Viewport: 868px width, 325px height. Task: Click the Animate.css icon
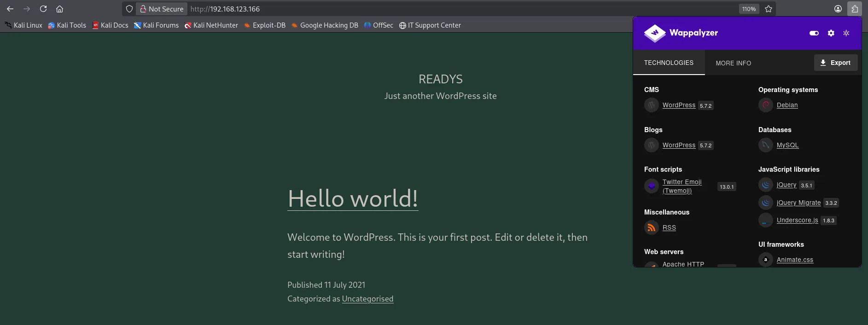[766, 260]
